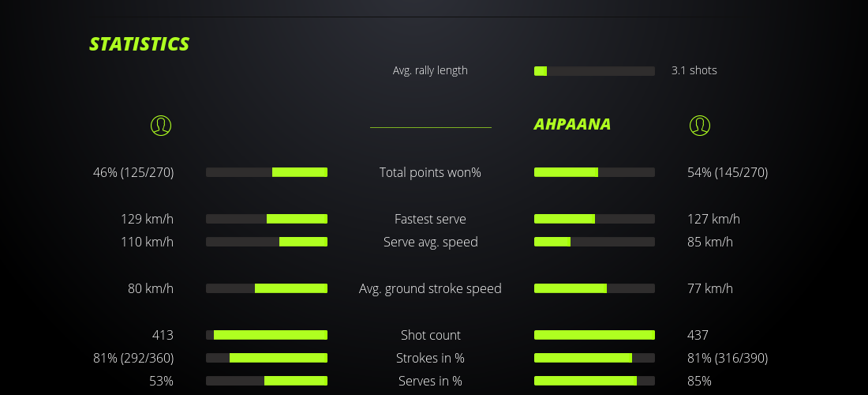Click the left player avatar icon
Viewport: 868px width, 395px height.
161,125
